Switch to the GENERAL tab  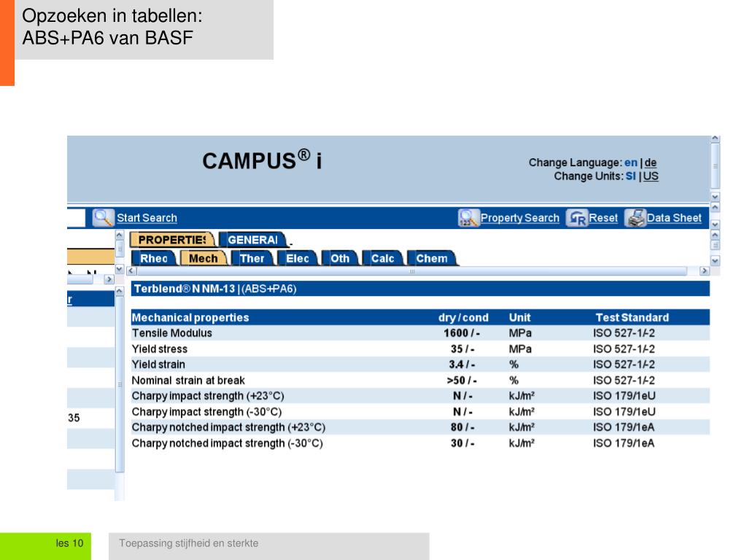252,239
